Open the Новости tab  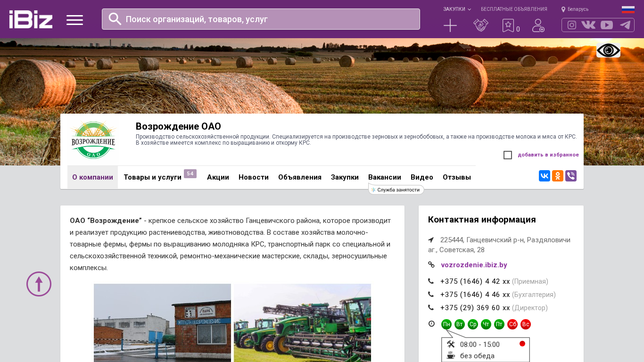[254, 177]
